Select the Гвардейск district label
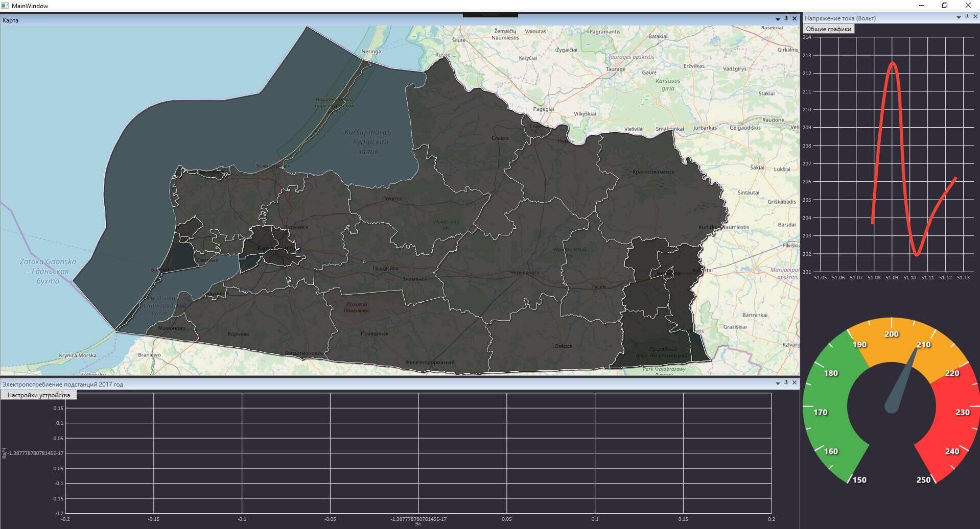 [x=385, y=269]
